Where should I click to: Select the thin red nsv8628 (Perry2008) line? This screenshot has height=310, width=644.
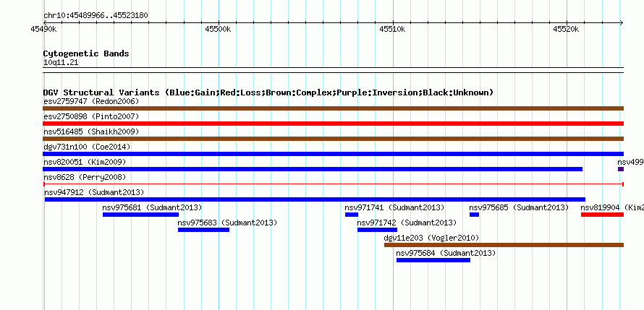[333, 184]
